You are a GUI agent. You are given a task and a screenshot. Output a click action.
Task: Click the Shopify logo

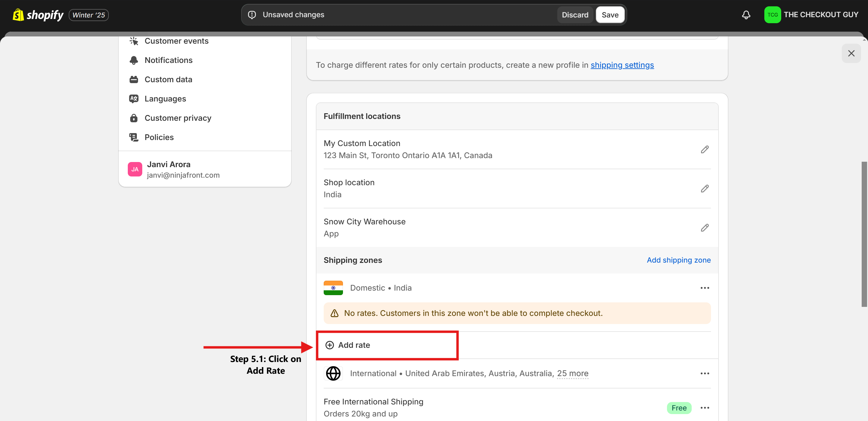pyautogui.click(x=38, y=15)
